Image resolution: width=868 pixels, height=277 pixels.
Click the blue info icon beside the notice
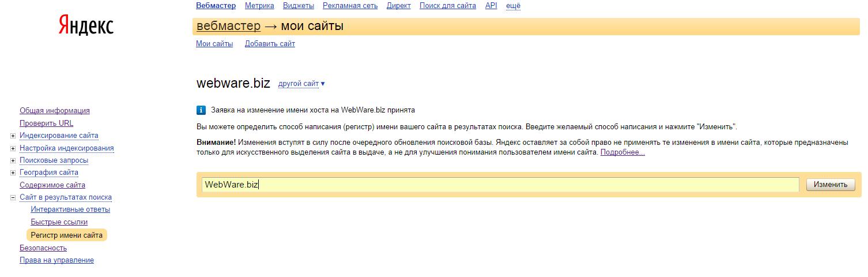click(x=201, y=110)
